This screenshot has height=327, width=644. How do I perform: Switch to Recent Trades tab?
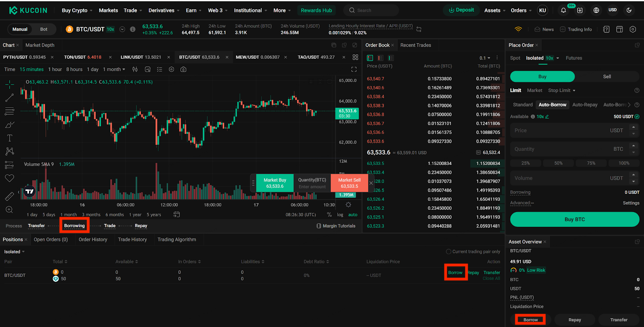415,45
